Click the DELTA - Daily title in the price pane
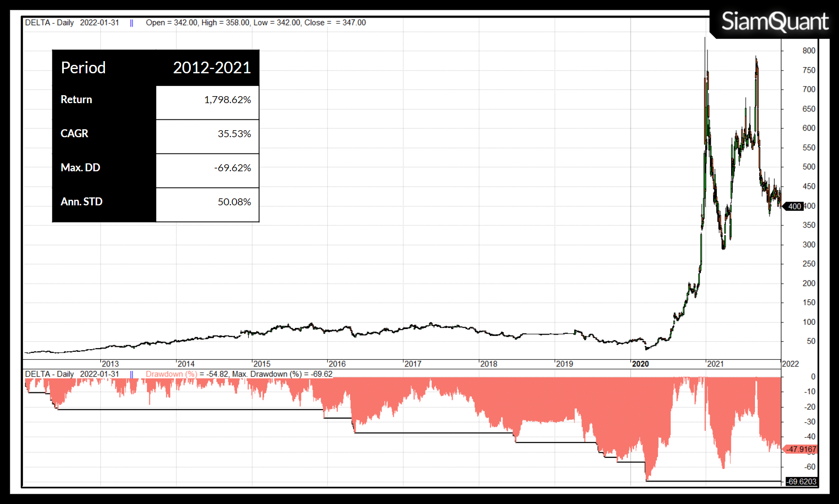The height and width of the screenshot is (504, 839). (49, 23)
